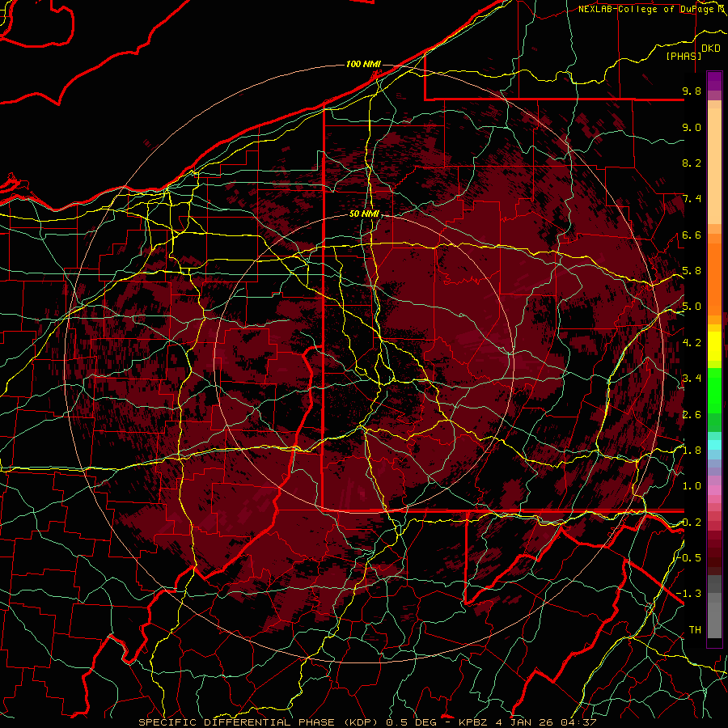The width and height of the screenshot is (728, 728).
Task: Pick the 8.2 scale value label
Action: tap(692, 163)
